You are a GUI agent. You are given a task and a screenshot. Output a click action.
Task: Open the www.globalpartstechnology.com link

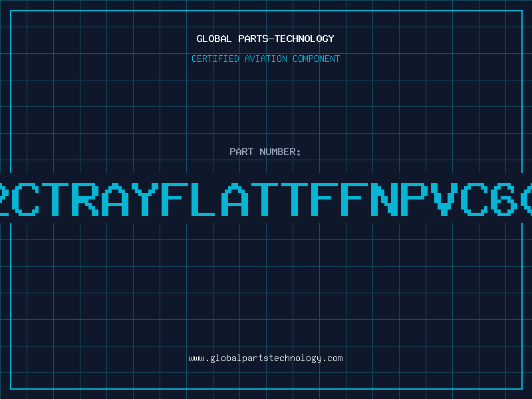click(265, 358)
